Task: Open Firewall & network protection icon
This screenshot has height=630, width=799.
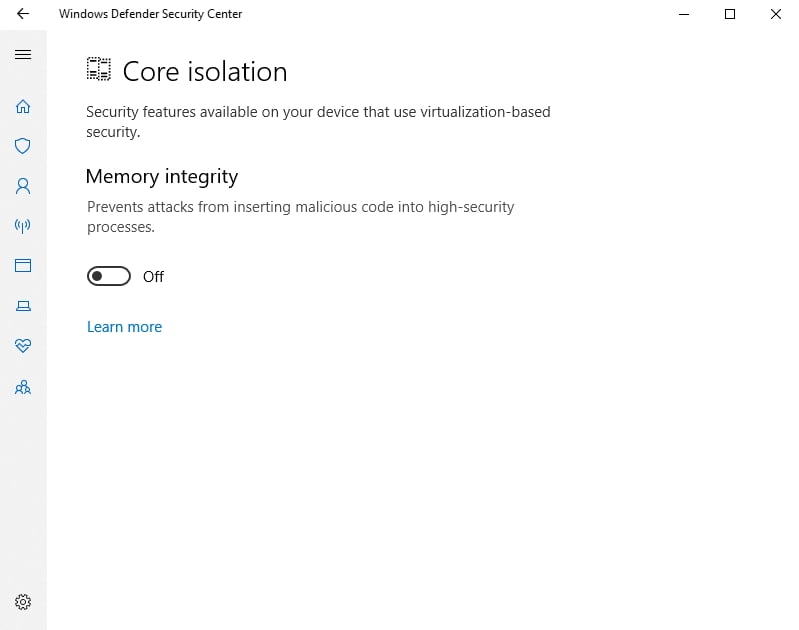Action: click(x=23, y=226)
